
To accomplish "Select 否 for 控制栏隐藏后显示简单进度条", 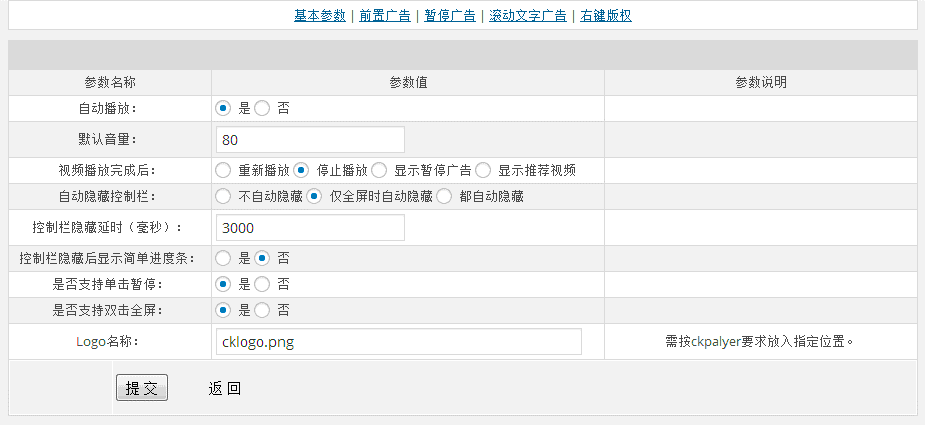I will click(x=262, y=259).
